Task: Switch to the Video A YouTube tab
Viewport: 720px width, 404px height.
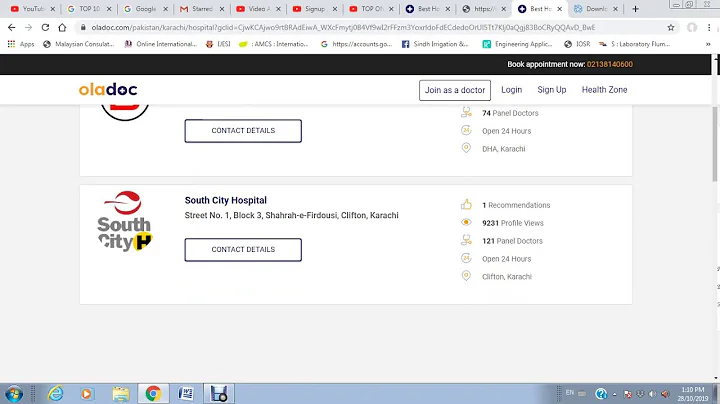Action: (258, 9)
